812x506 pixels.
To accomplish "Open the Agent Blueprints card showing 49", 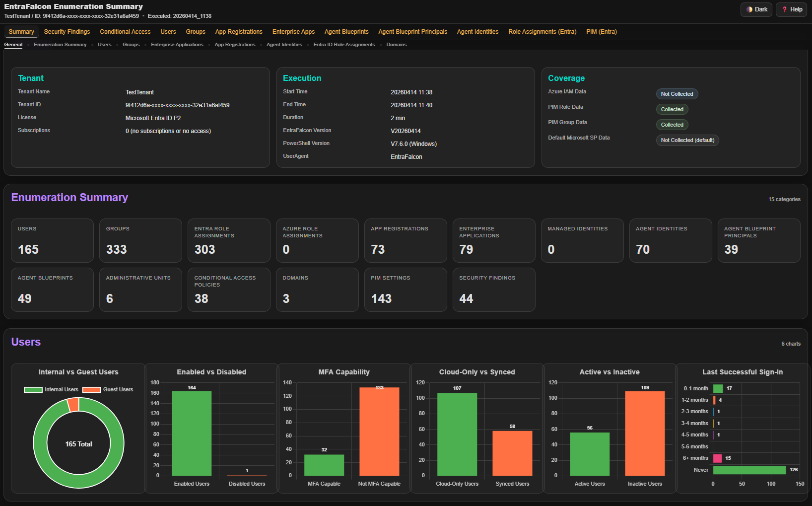I will 52,289.
